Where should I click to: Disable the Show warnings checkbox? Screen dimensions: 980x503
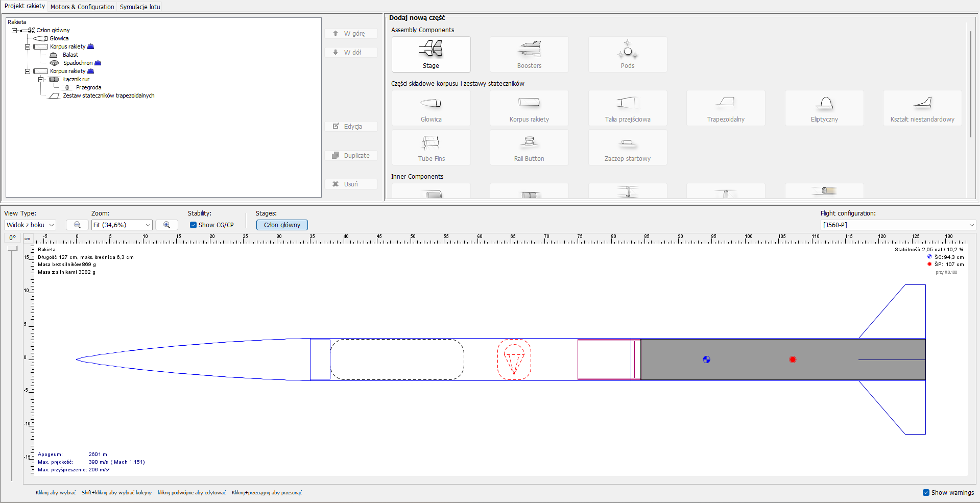926,492
